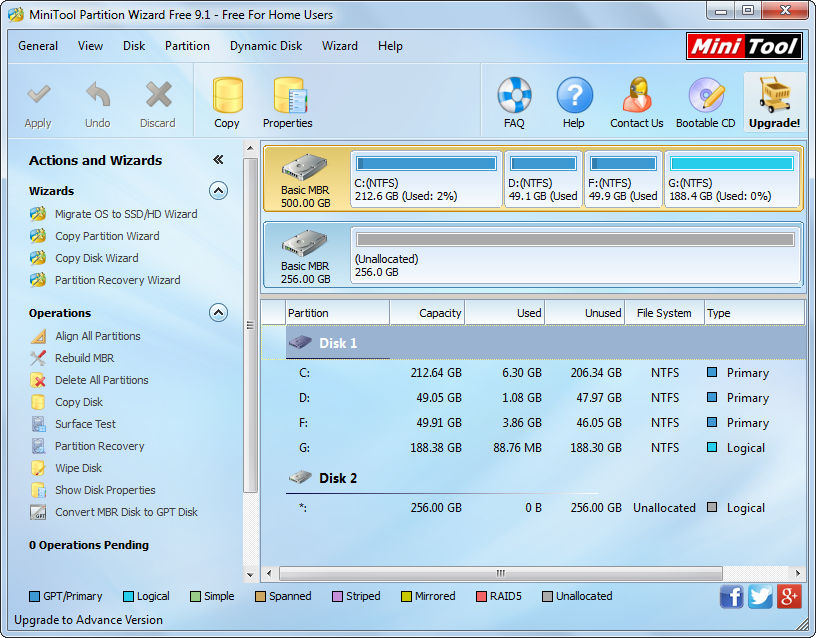Select the 500.00 GB Basic MBR disk
The width and height of the screenshot is (816, 638).
[305, 180]
